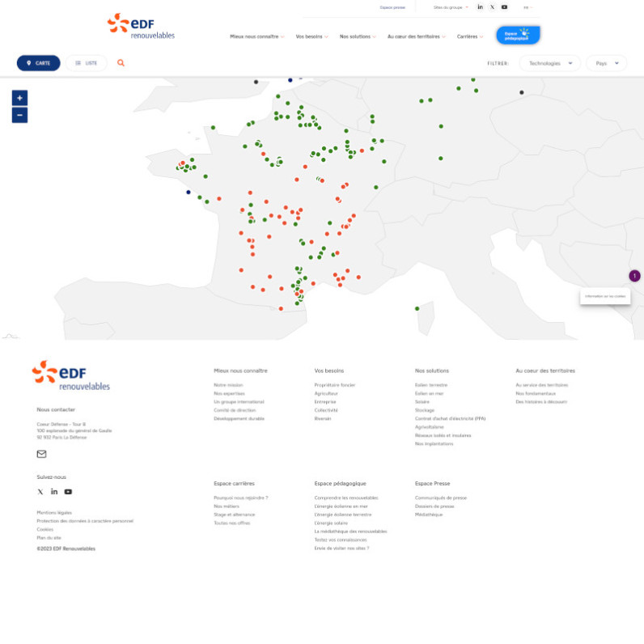Open Comprendre les renouvelables link
The image size is (644, 644).
346,498
